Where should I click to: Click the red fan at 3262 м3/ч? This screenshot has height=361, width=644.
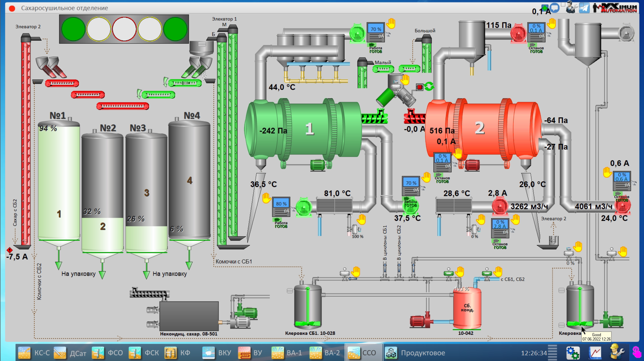[500, 206]
